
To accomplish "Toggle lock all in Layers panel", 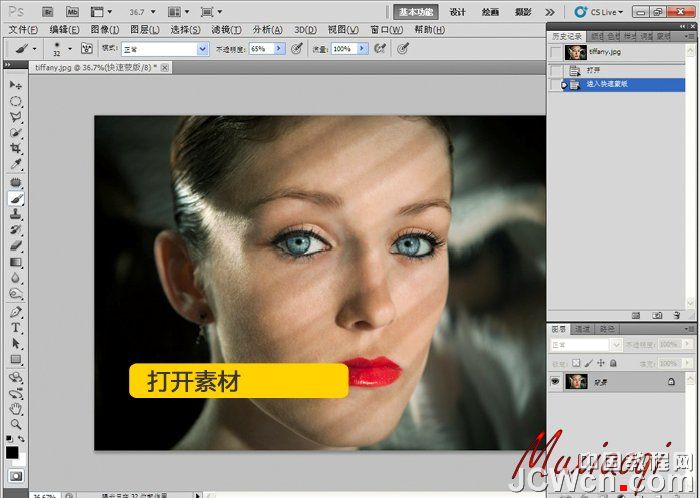I will pyautogui.click(x=613, y=363).
